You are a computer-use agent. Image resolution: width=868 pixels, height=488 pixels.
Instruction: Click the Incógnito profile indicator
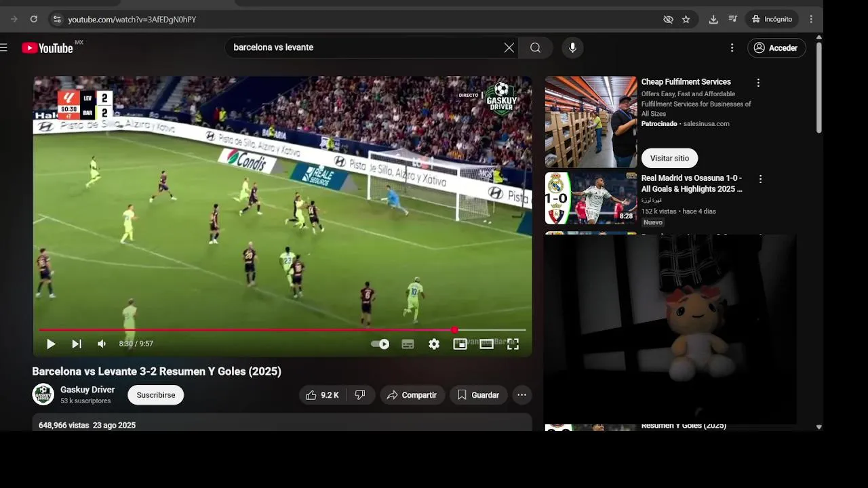772,20
